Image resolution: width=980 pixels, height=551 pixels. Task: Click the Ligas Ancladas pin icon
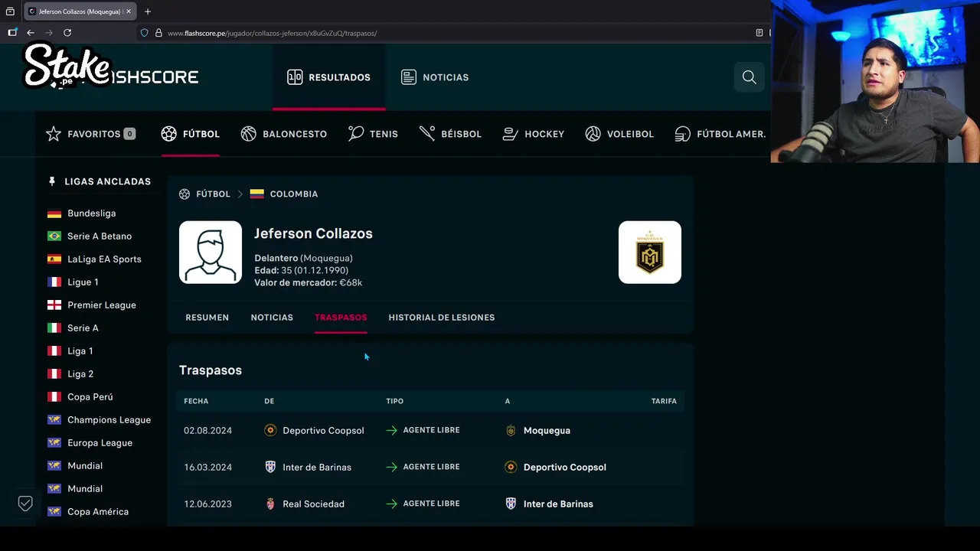(x=52, y=181)
